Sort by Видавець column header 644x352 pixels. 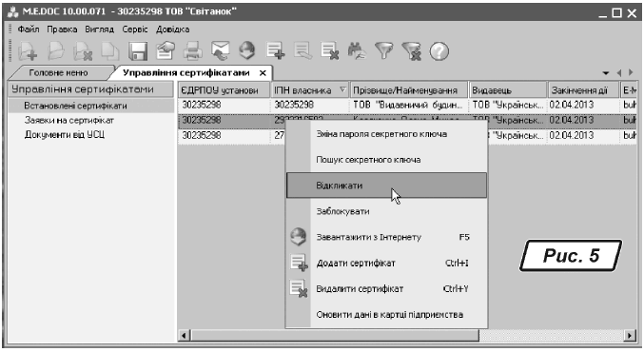pos(508,90)
